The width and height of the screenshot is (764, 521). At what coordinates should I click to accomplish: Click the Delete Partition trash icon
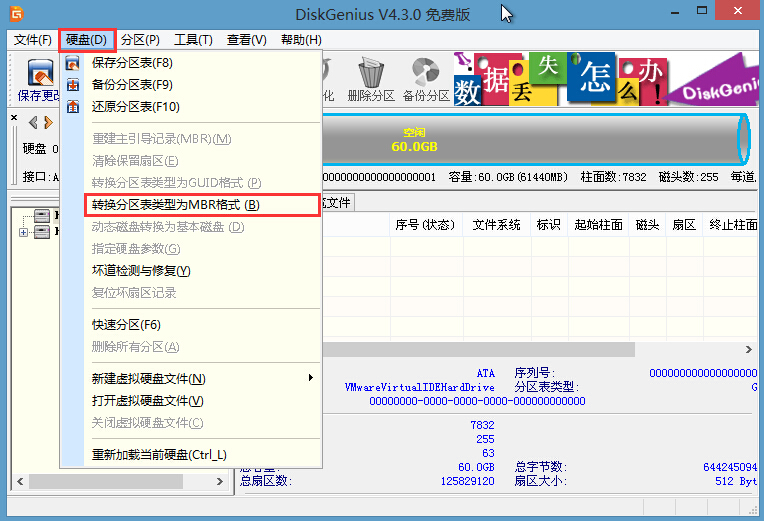point(371,73)
